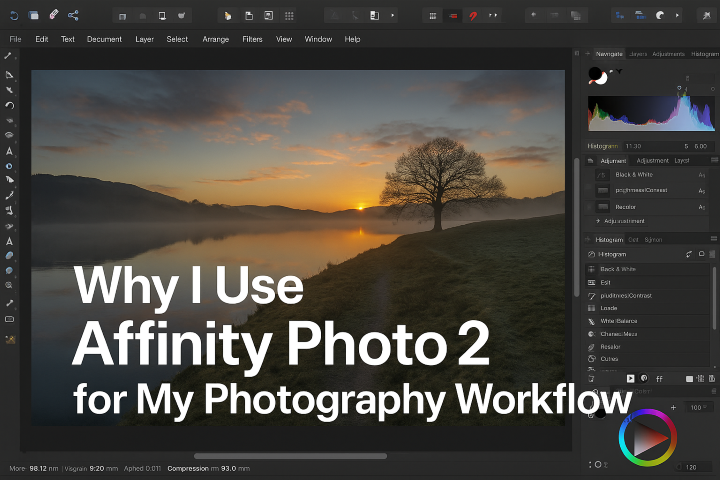Click the 120 value input field
This screenshot has width=720, height=480.
click(695, 467)
